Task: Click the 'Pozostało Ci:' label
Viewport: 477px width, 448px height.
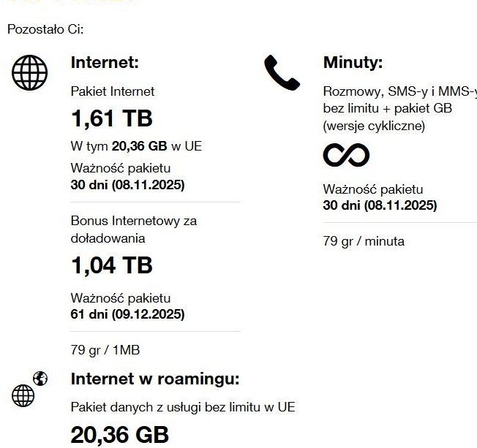Action: 45,30
